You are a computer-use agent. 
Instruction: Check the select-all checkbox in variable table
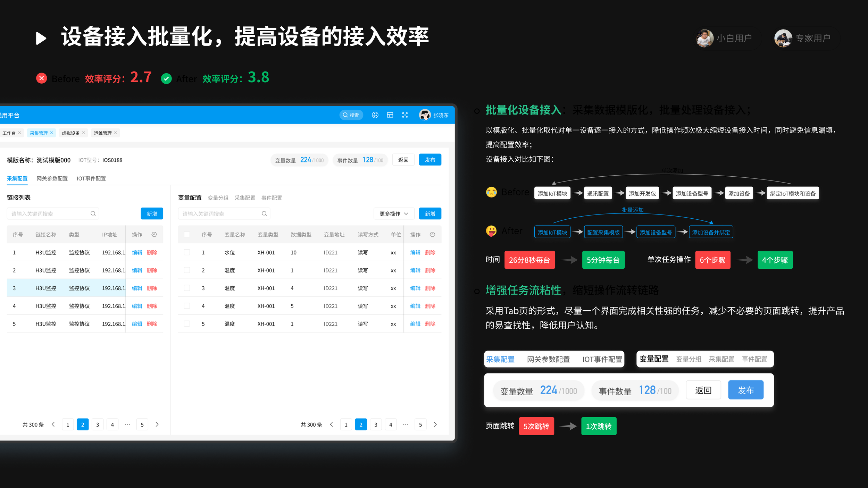click(x=187, y=235)
